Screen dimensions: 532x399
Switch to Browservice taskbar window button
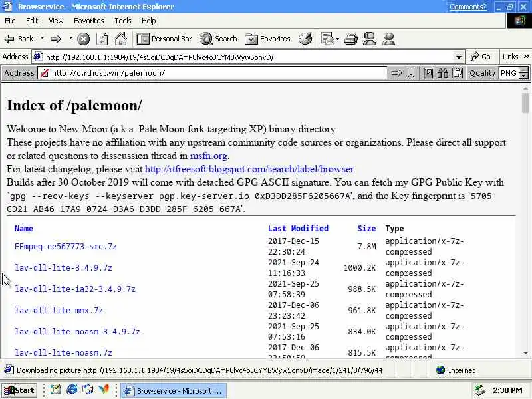click(174, 391)
